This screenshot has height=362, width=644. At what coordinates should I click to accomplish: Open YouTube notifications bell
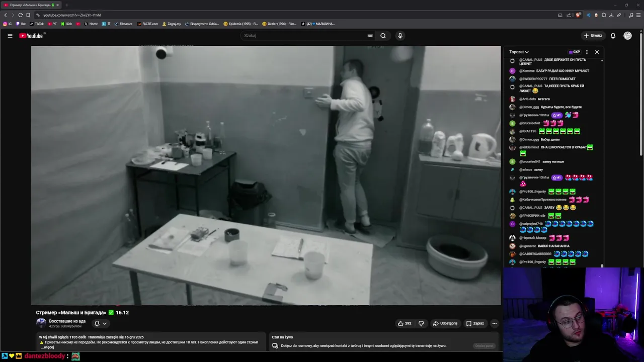coord(613,36)
